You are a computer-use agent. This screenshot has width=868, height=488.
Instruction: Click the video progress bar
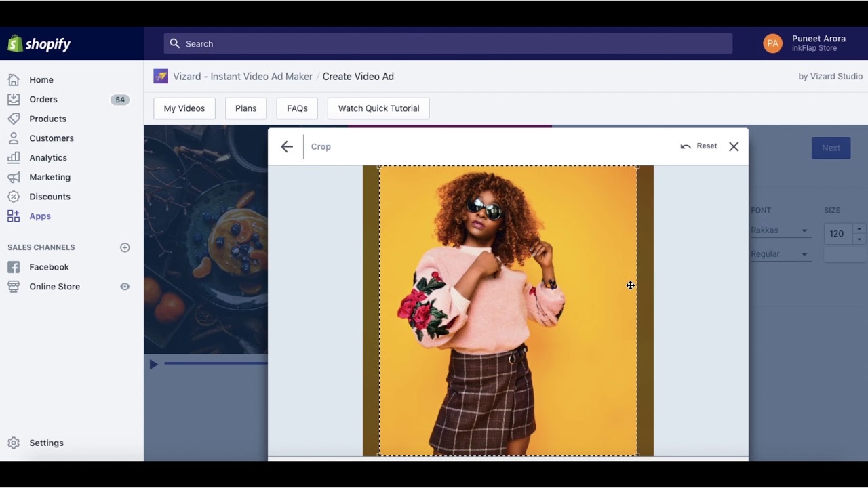(x=216, y=363)
